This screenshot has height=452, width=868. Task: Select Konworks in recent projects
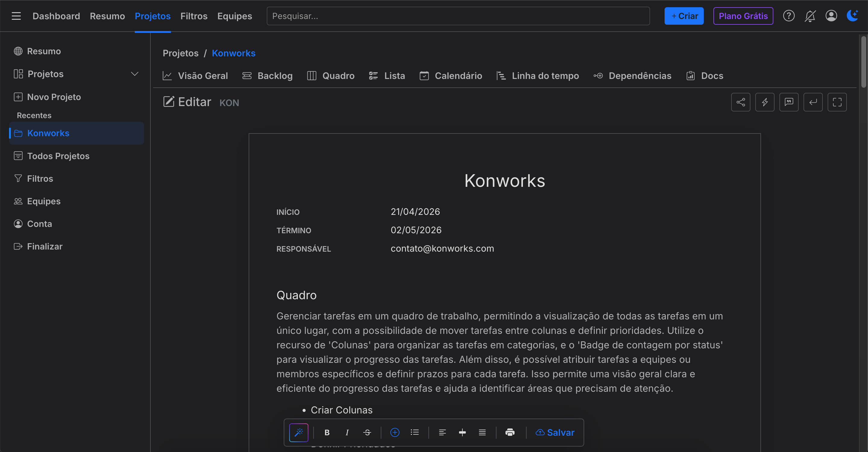[x=77, y=133]
